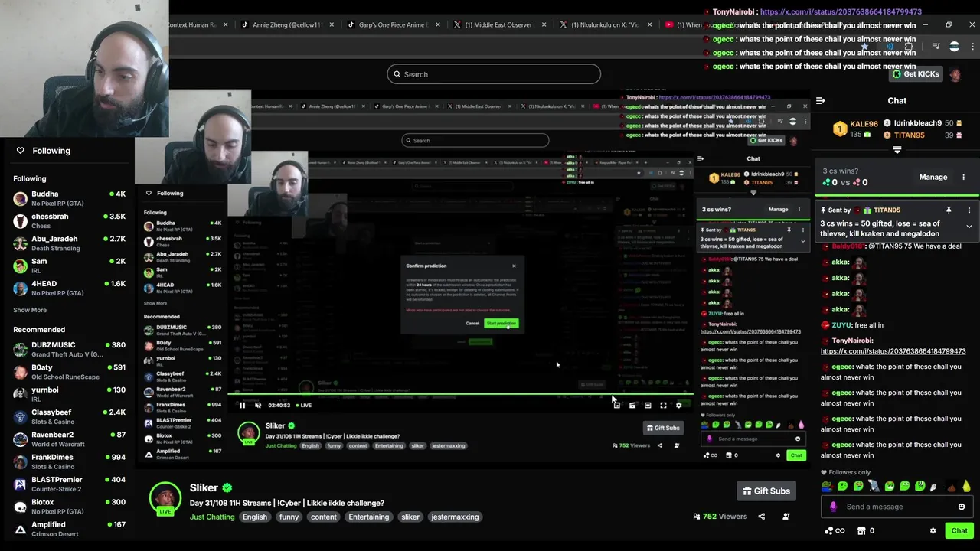
Task: Click in the Send a message field
Action: coord(897,507)
